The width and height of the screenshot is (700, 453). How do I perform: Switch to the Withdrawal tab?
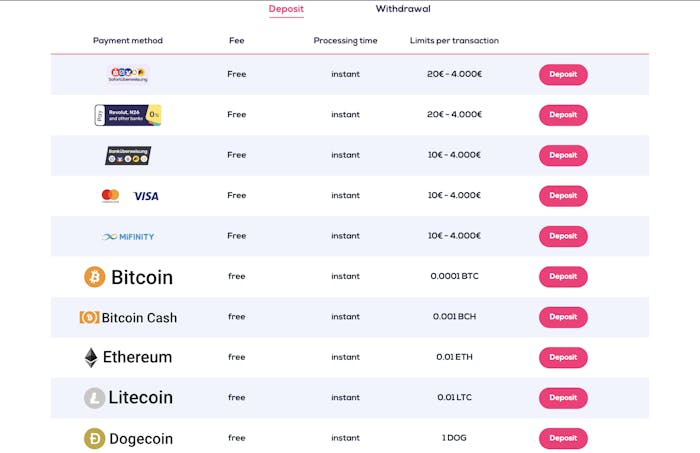(x=403, y=9)
